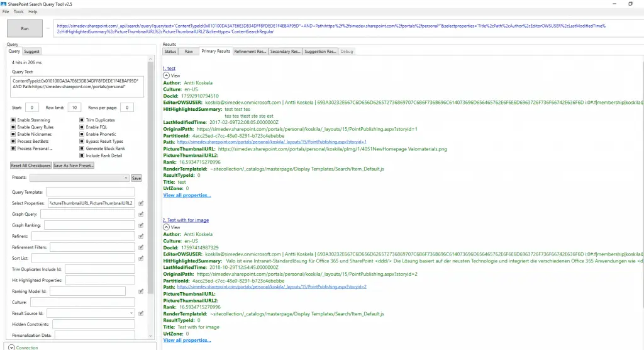
Task: Toggle Include Rank Detail checkbox
Action: click(x=82, y=155)
